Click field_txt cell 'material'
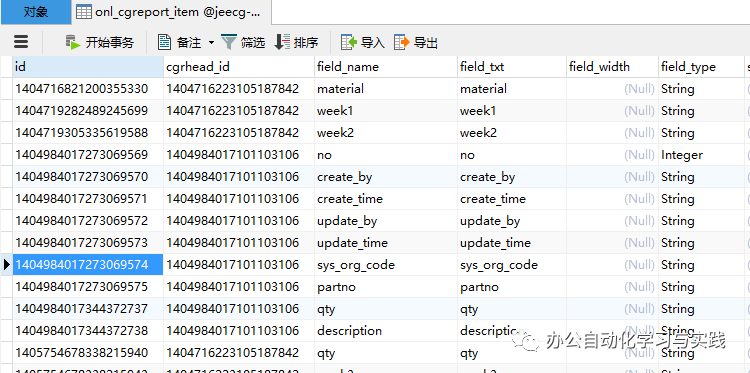Image resolution: width=750 pixels, height=373 pixels. point(512,89)
